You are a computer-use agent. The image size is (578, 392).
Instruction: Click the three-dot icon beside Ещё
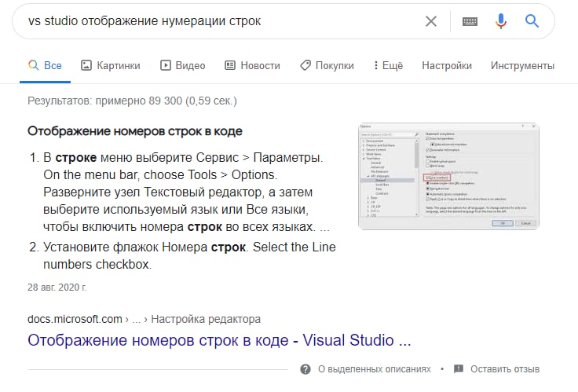[x=375, y=65]
